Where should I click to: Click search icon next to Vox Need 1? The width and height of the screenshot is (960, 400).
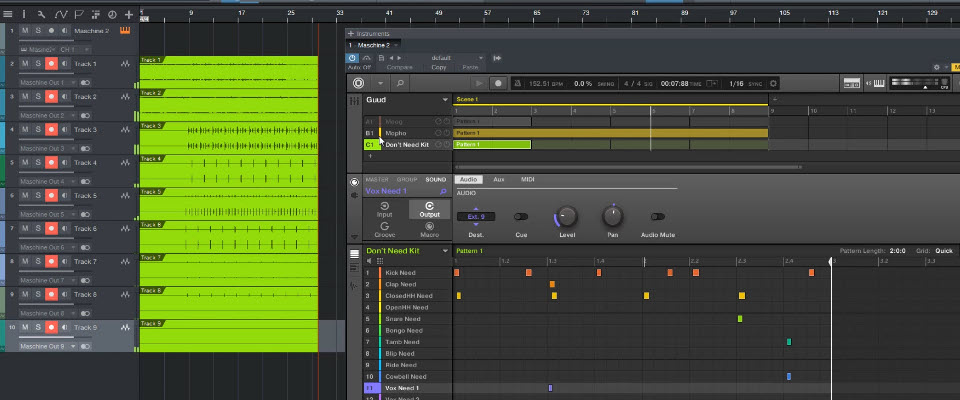click(443, 191)
